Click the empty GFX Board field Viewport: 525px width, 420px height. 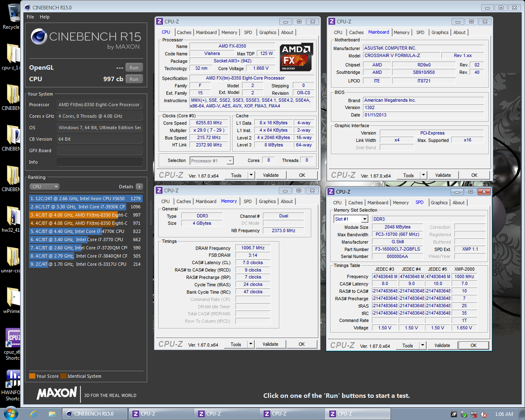click(x=100, y=151)
